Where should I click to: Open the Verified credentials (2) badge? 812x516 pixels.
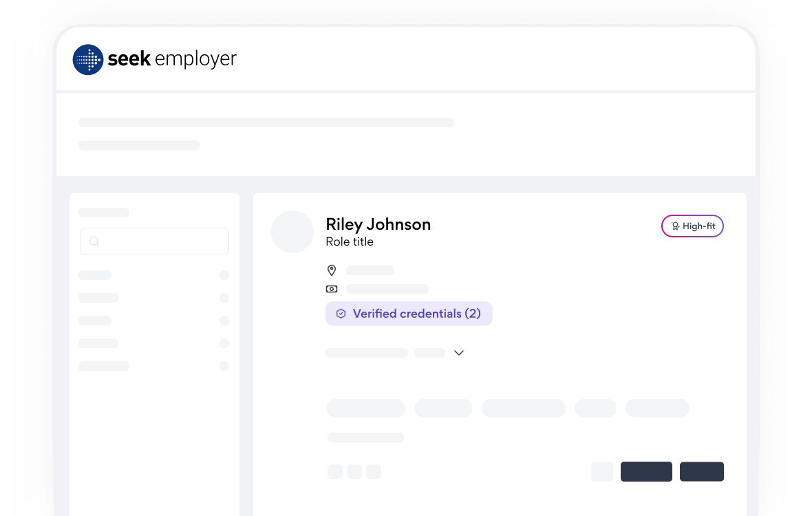[409, 314]
